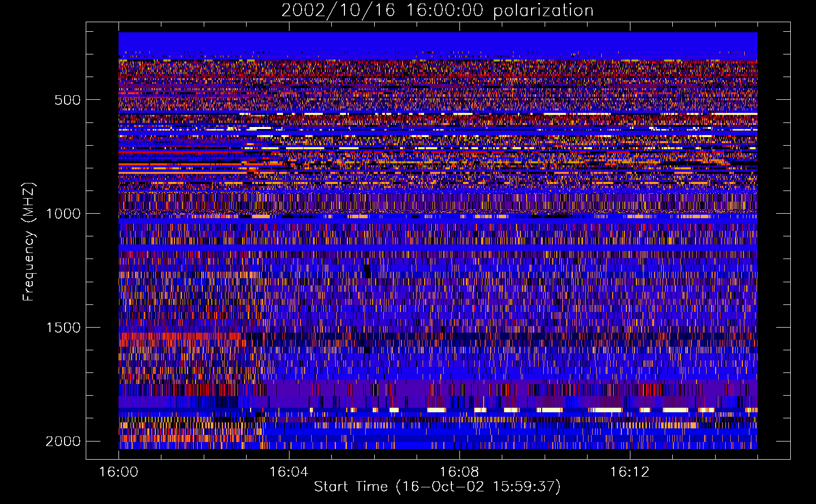
Task: Click the 16:08 time tick label
Action: tap(459, 472)
